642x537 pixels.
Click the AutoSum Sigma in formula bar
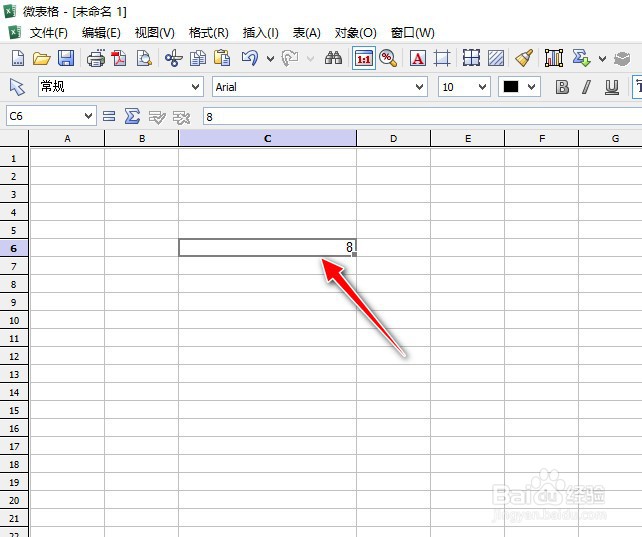132,117
